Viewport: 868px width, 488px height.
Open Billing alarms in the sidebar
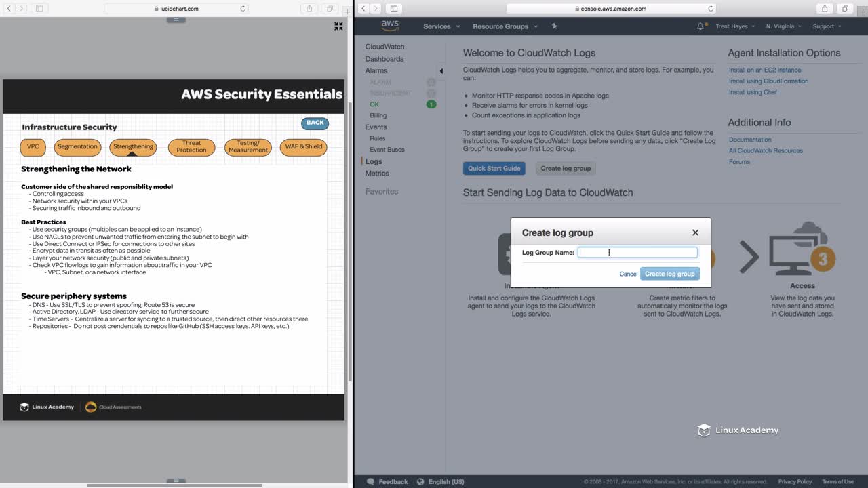click(378, 115)
